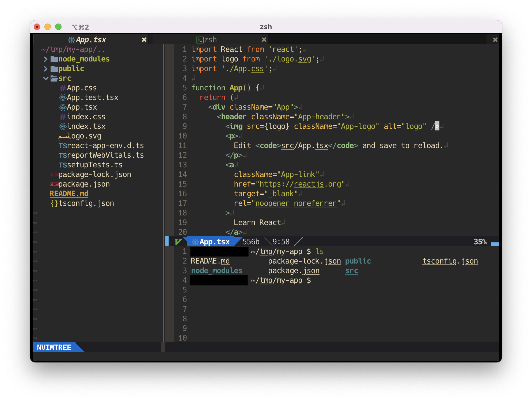Go up via ~/tmp/my-app/.. root path
The width and height of the screenshot is (532, 402).
(73, 49)
